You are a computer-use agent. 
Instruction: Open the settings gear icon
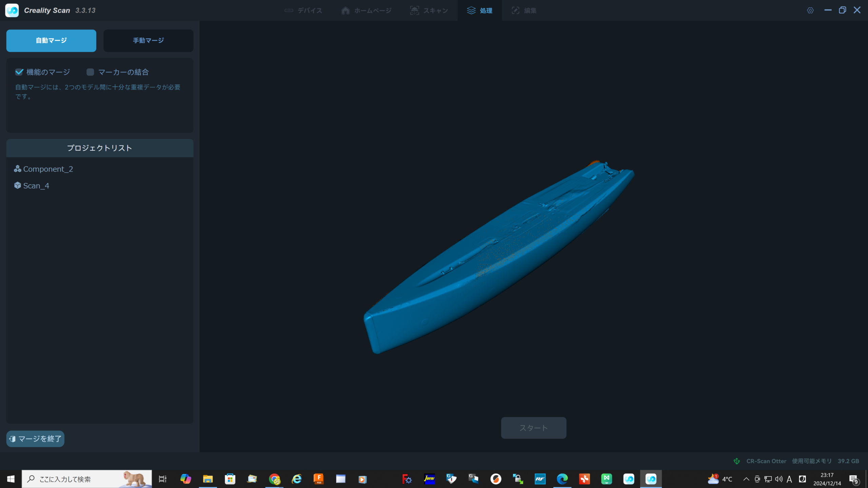(x=810, y=11)
